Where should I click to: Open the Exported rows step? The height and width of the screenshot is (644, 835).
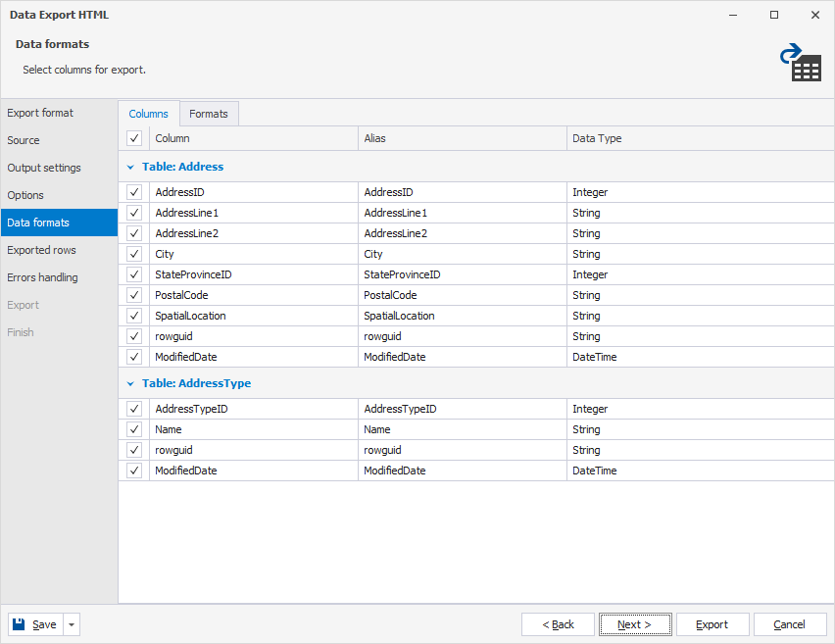pos(59,250)
